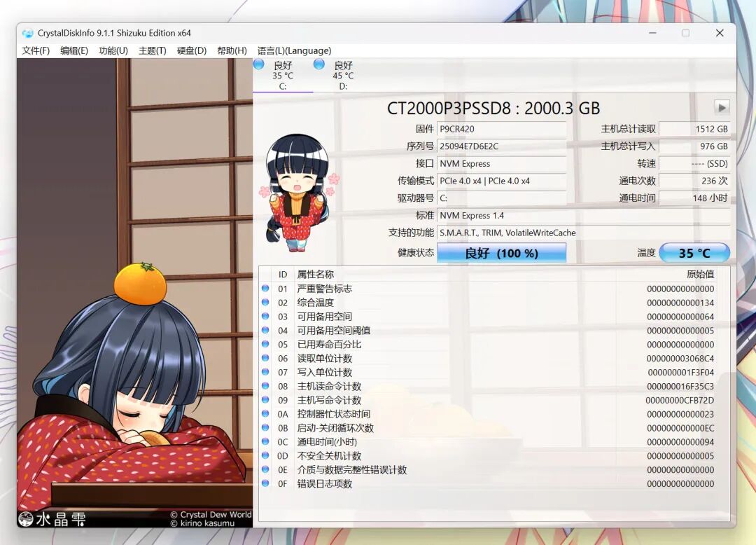Image resolution: width=756 pixels, height=545 pixels.
Task: Click raw value 00000000000134
Action: (680, 303)
